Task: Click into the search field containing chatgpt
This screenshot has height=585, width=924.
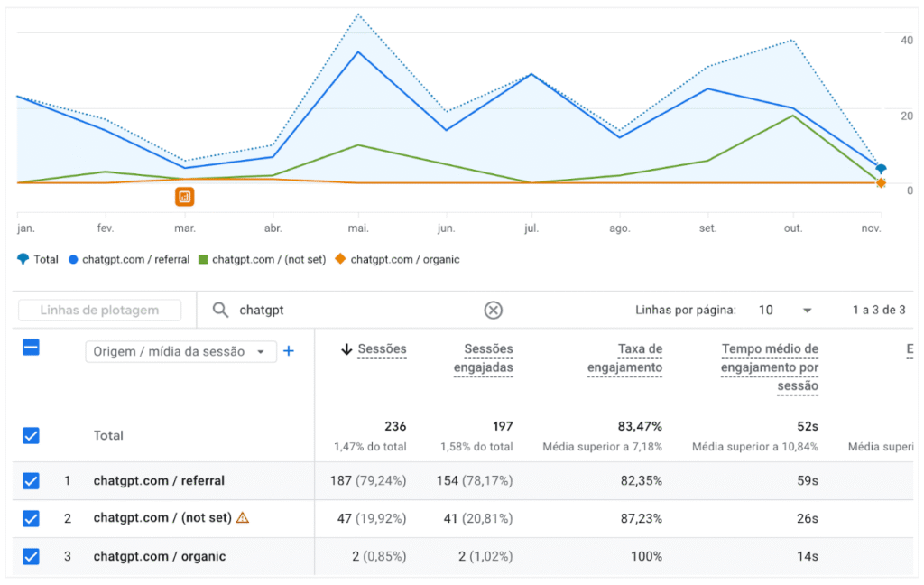Action: click(x=352, y=311)
